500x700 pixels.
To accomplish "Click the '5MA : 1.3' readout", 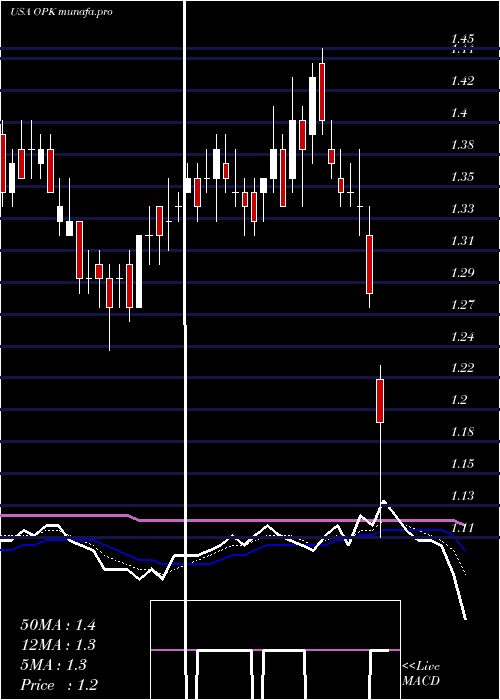I will 54,665.
